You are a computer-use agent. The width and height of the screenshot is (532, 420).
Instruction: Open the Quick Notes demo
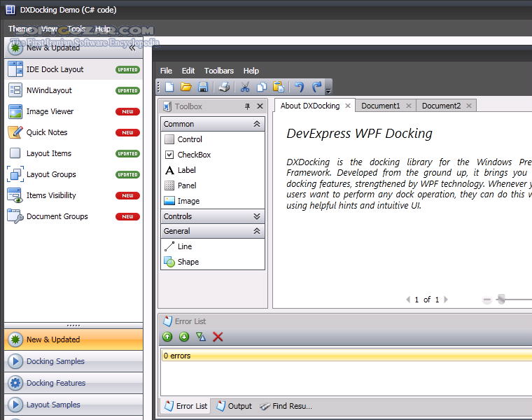point(73,132)
